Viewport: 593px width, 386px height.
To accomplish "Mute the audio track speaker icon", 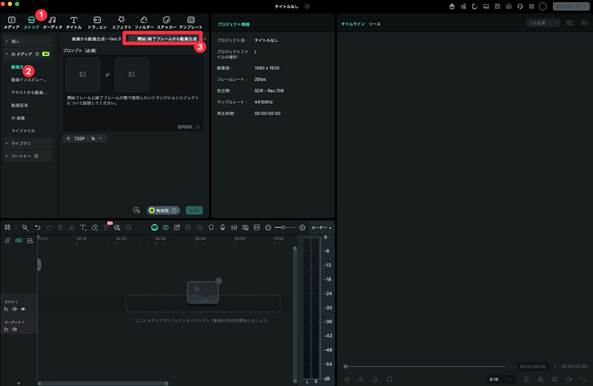I will click(14, 329).
